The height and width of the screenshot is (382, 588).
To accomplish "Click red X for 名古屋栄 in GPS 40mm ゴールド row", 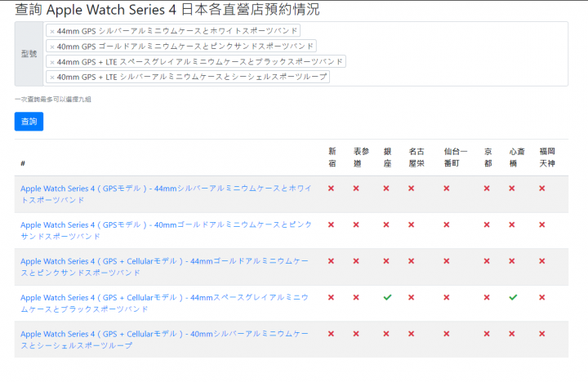I will (412, 224).
